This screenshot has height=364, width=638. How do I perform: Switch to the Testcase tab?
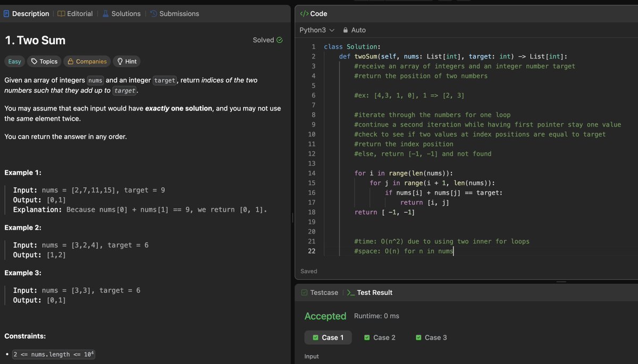click(x=320, y=293)
